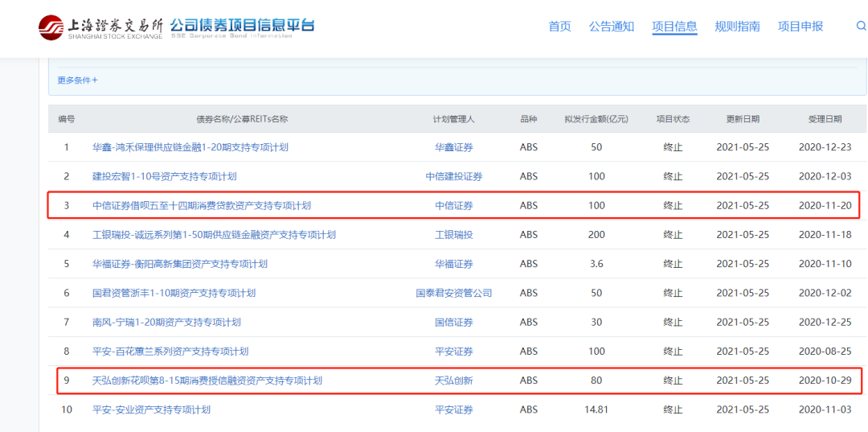Click the amount 80 cell
This screenshot has height=432, width=868.
596,381
